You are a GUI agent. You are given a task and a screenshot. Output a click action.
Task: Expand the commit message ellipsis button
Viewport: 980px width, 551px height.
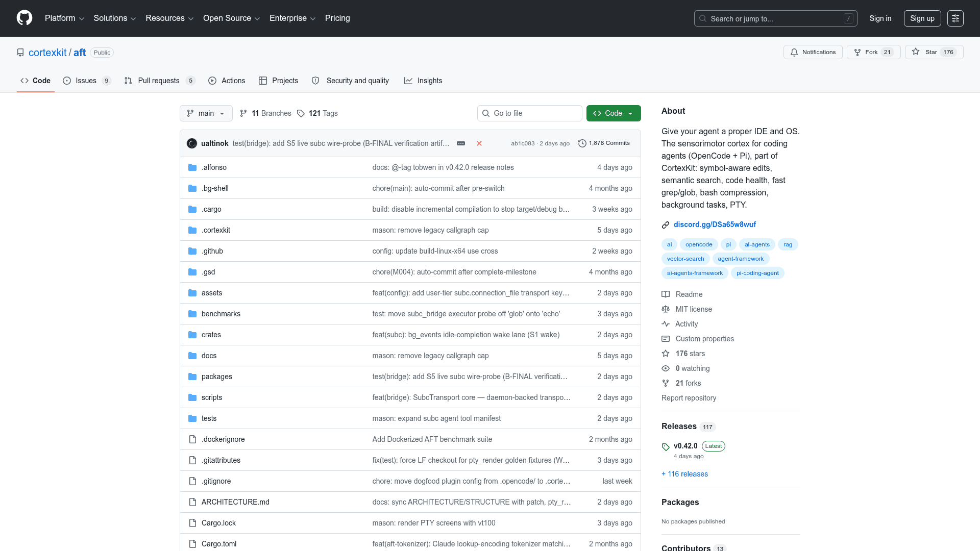[x=461, y=143]
